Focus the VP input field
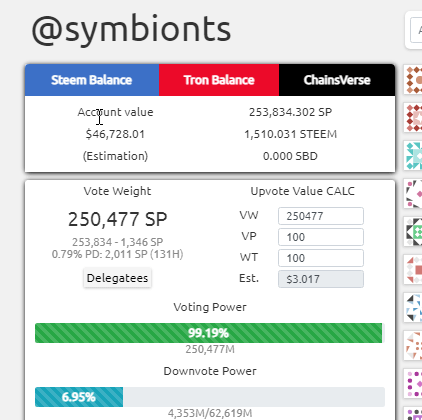This screenshot has height=420, width=422. pos(321,237)
